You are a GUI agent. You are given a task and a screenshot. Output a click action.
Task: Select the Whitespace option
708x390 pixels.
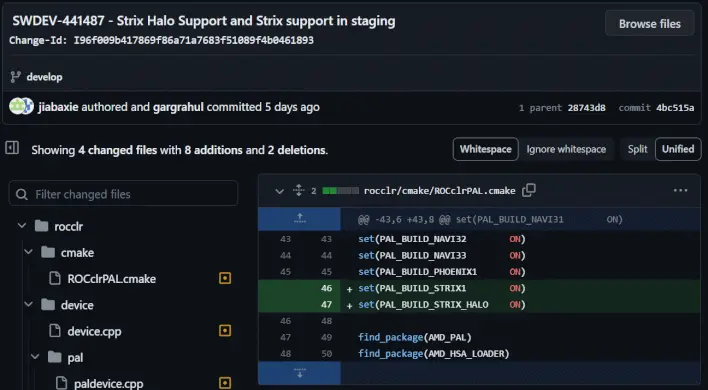point(485,149)
